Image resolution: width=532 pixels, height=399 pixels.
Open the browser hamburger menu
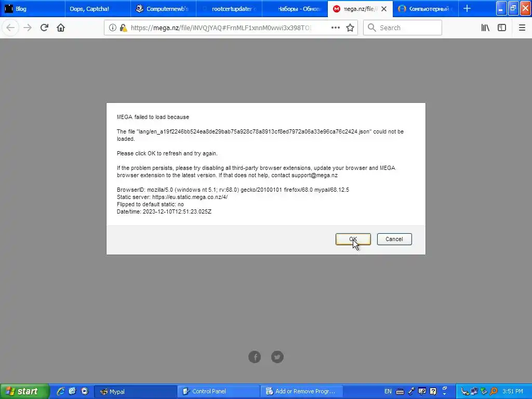(x=522, y=28)
